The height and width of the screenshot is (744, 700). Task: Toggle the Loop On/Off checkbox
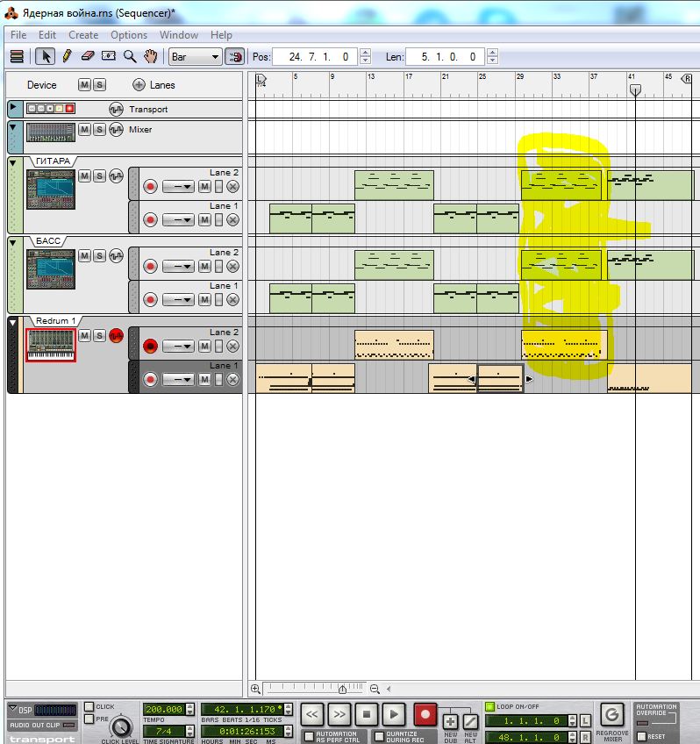coord(490,706)
